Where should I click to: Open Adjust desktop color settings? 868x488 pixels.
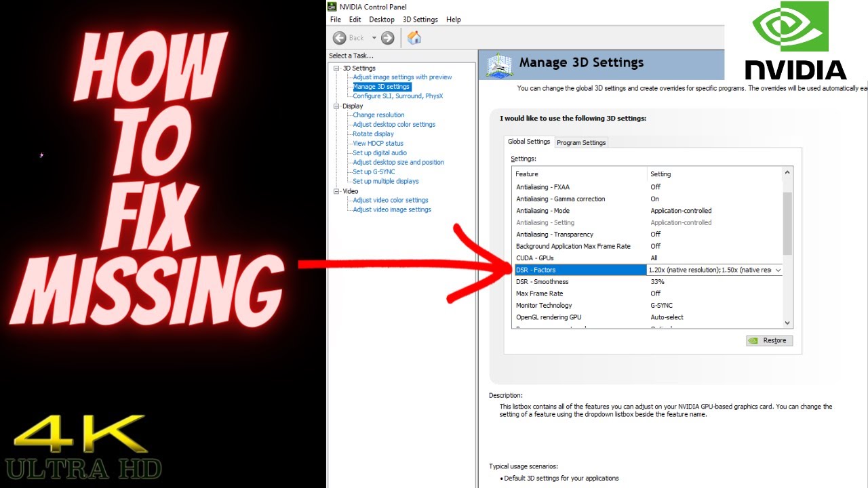pos(394,125)
